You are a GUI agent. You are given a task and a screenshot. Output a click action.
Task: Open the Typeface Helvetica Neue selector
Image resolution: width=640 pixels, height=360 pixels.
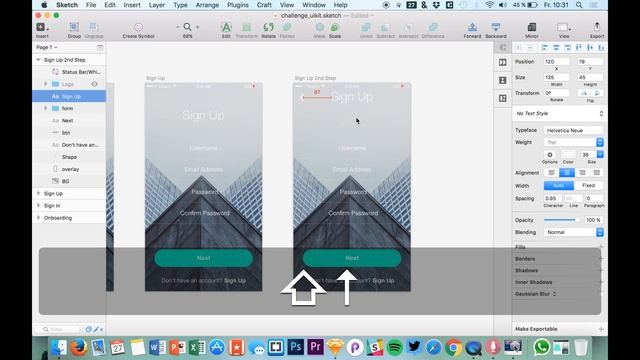click(x=573, y=130)
